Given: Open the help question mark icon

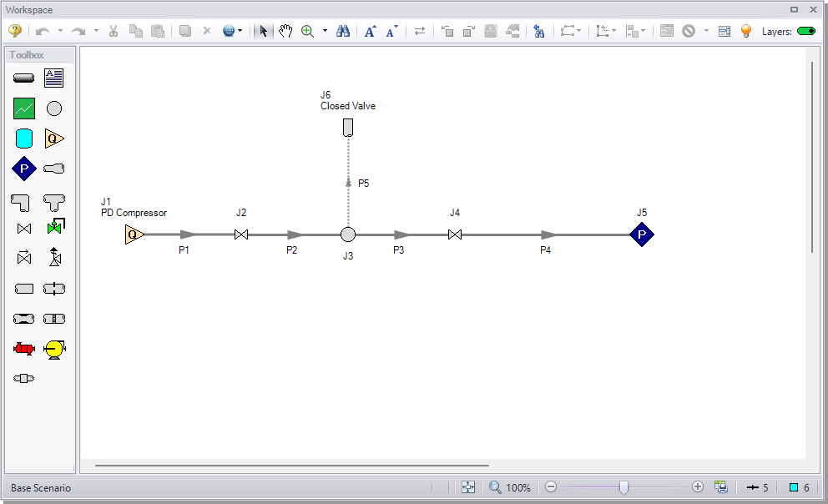Looking at the screenshot, I should (15, 31).
